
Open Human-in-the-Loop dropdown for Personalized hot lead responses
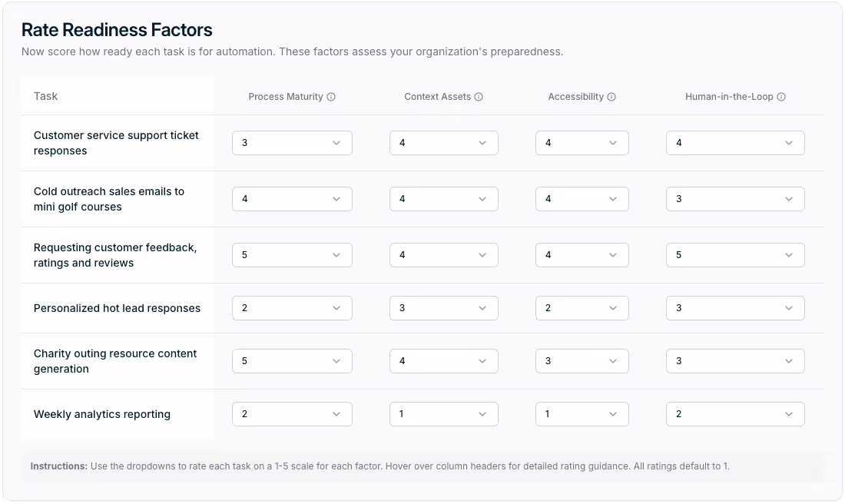point(734,308)
